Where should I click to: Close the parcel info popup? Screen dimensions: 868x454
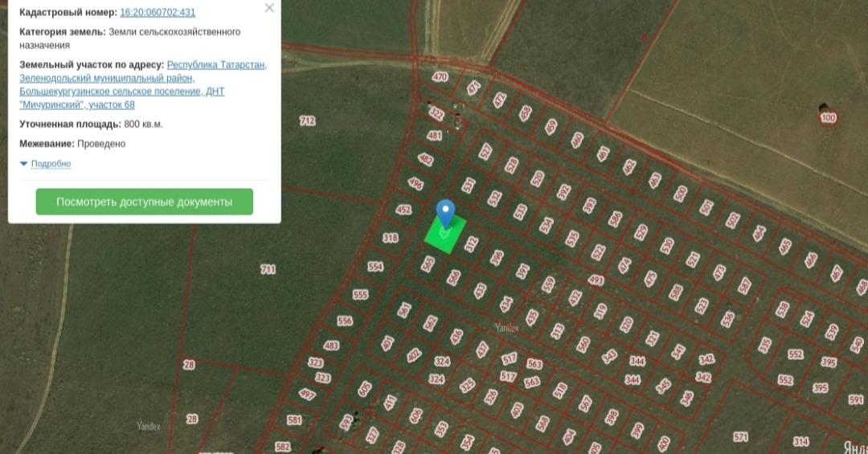coord(269,8)
